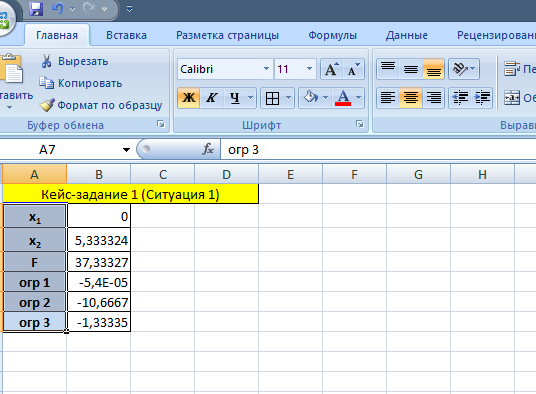
Task: Decrease font size with small A icon
Action: pos(353,69)
